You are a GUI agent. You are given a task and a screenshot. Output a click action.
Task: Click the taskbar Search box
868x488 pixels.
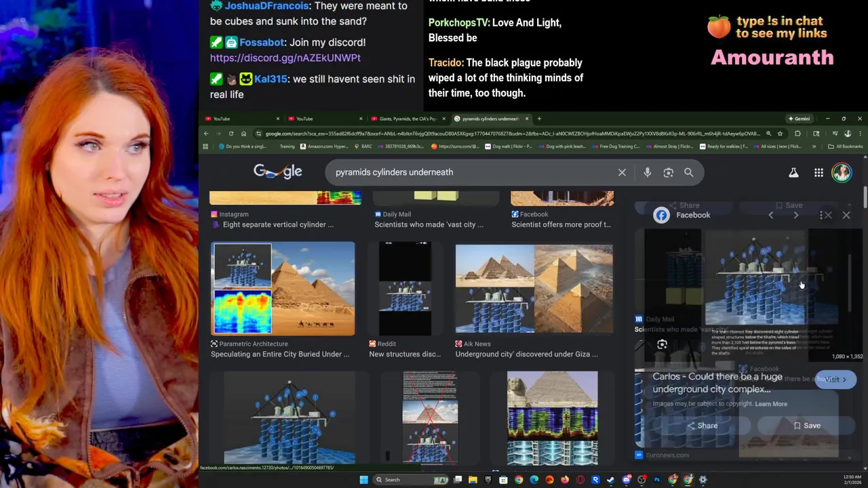tap(410, 480)
